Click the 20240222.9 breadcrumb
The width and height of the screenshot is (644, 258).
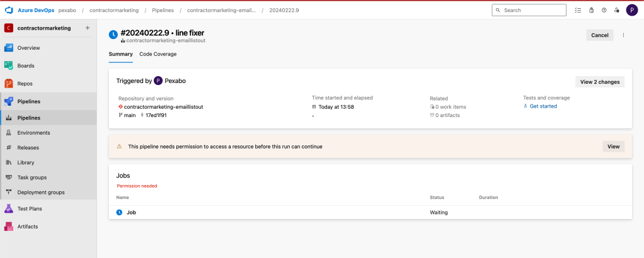point(284,10)
